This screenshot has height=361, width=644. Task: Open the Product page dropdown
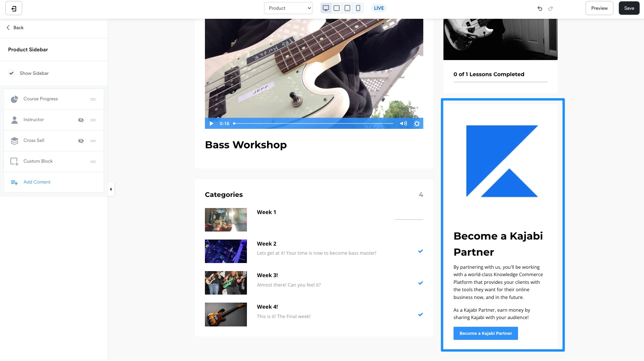coord(288,8)
